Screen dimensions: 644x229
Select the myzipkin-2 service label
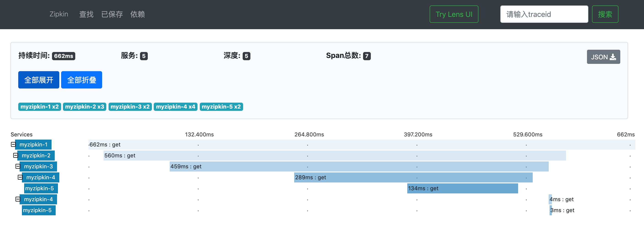[36, 156]
